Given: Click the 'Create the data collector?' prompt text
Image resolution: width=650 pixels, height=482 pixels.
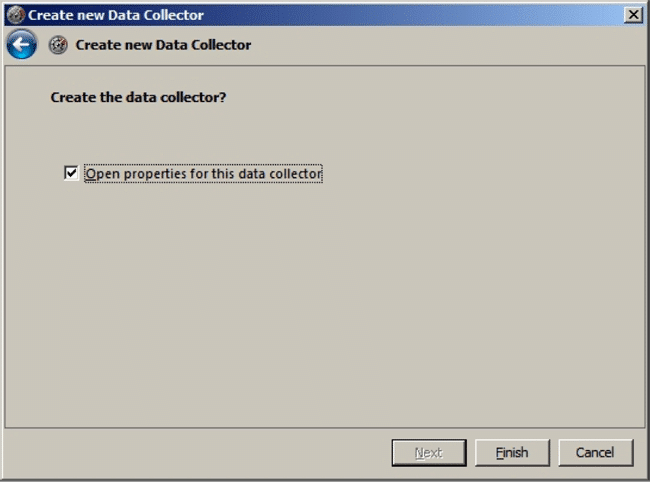Looking at the screenshot, I should coord(138,97).
